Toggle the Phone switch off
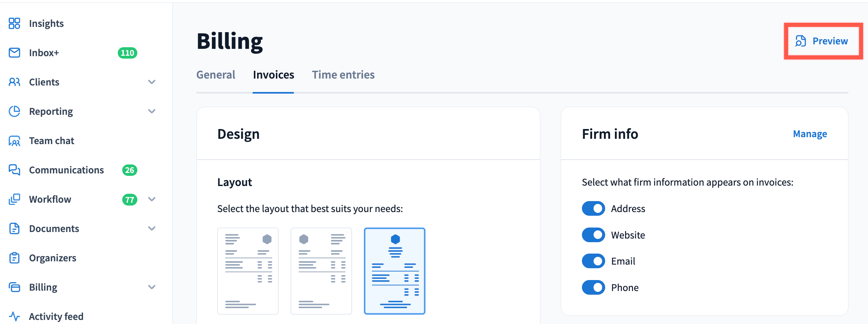This screenshot has width=868, height=324. click(593, 287)
